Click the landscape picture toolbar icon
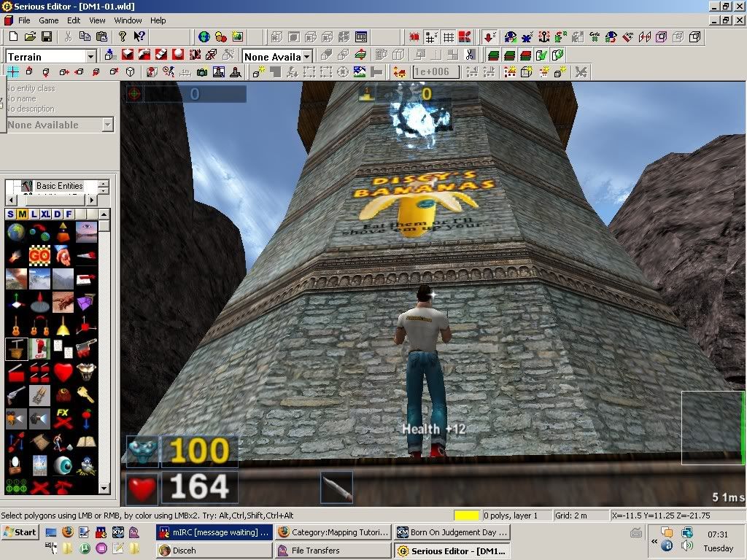This screenshot has width=747, height=560. [x=237, y=36]
